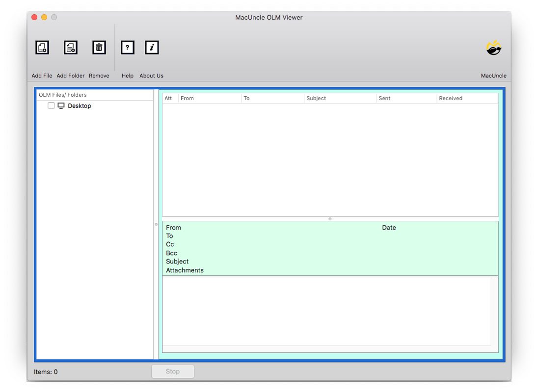Click the Add File label text

pyautogui.click(x=42, y=76)
